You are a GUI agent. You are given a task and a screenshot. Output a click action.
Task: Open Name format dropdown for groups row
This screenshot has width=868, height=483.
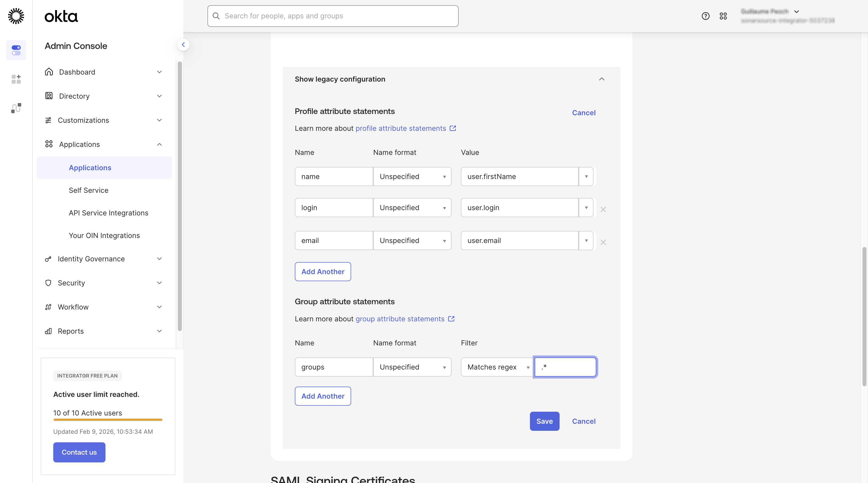[x=412, y=367]
